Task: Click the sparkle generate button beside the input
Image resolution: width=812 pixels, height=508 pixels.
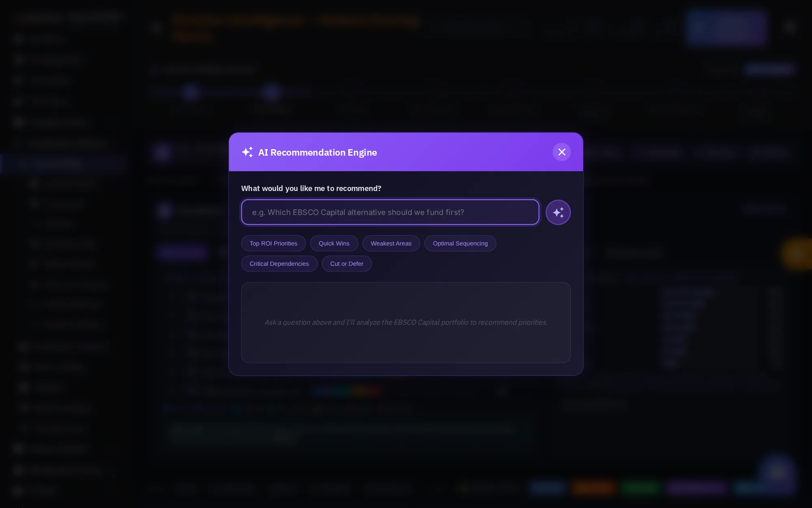Action: pyautogui.click(x=558, y=212)
